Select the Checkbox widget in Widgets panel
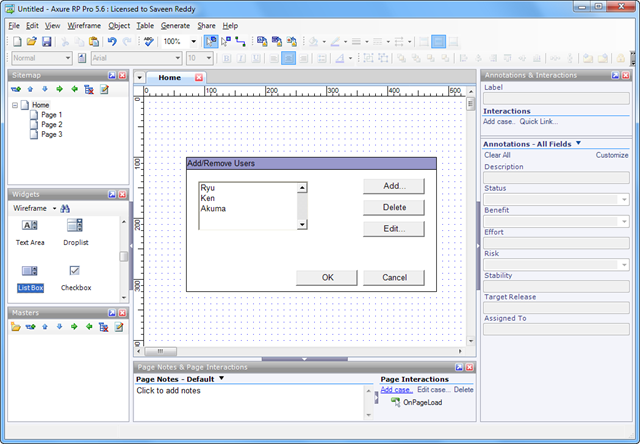This screenshot has width=640, height=444. pyautogui.click(x=74, y=271)
